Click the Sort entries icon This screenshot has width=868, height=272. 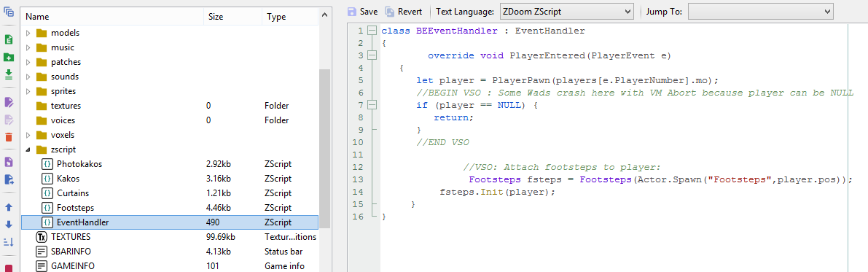pos(8,242)
